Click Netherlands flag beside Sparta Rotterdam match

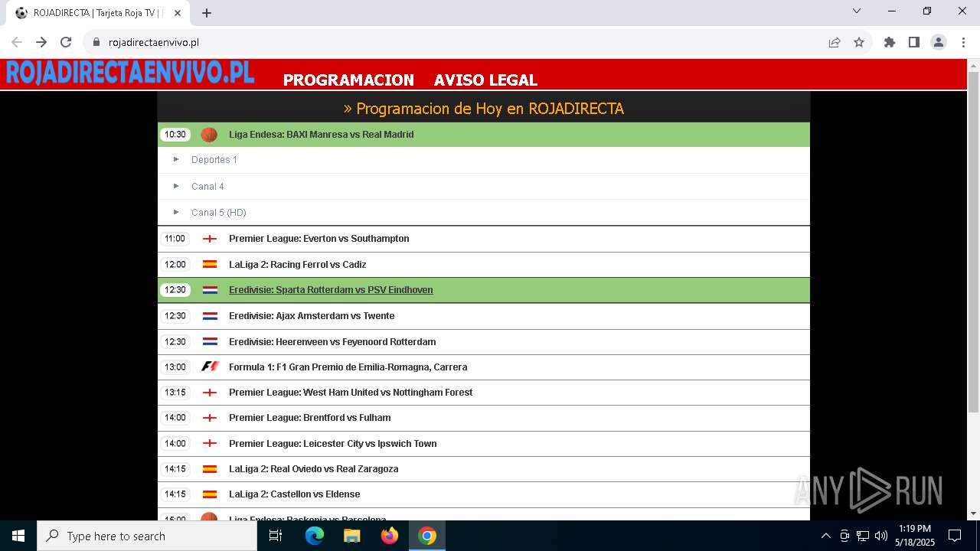point(210,290)
